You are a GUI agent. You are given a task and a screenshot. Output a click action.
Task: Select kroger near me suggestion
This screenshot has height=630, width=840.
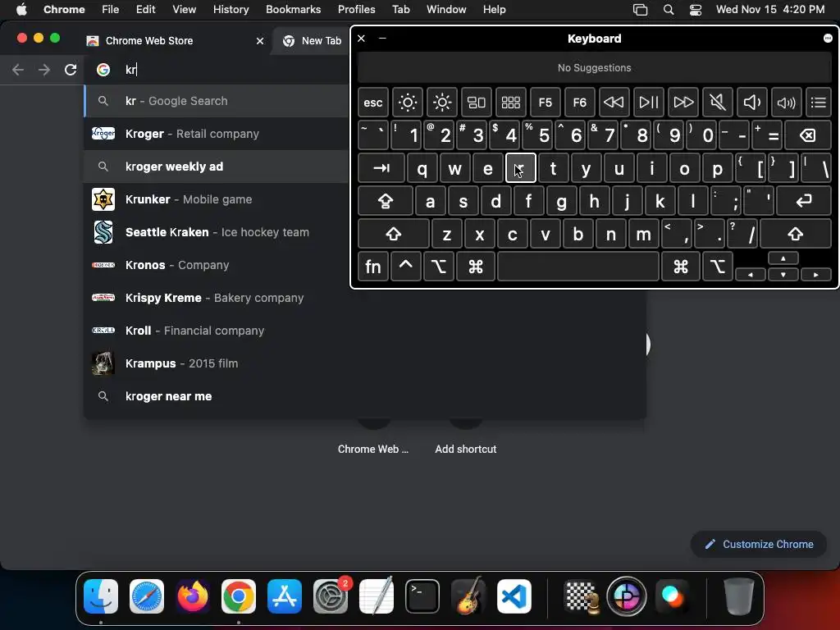tap(364, 396)
